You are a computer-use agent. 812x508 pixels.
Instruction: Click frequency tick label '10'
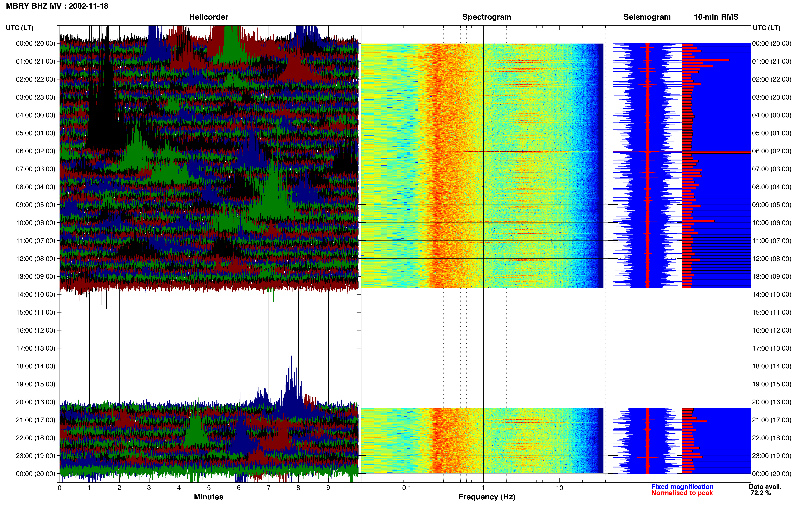click(559, 488)
